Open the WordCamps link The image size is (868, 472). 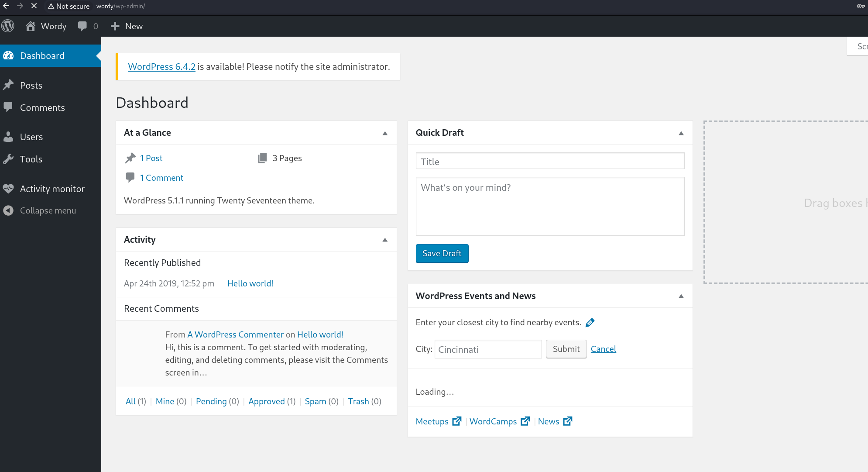(x=493, y=421)
